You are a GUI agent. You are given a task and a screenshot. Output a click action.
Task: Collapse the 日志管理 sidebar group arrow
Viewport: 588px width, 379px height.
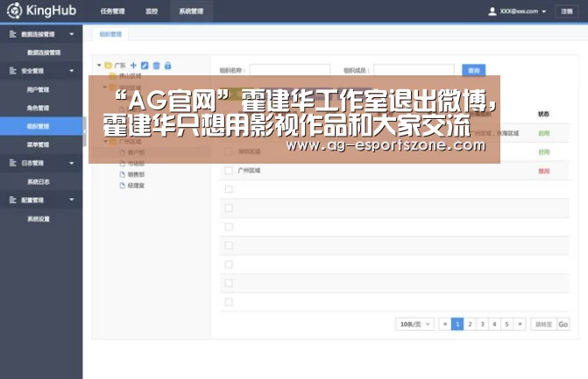pyautogui.click(x=72, y=163)
